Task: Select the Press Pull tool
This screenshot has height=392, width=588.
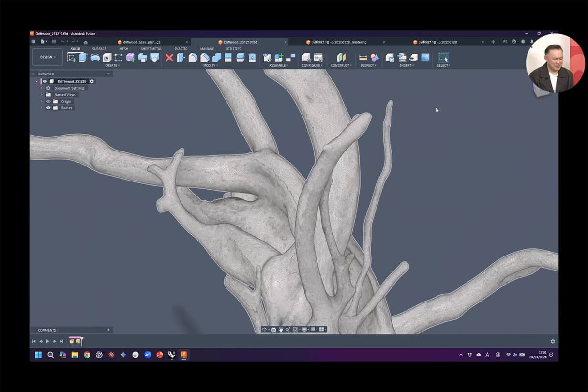Action: click(x=181, y=58)
